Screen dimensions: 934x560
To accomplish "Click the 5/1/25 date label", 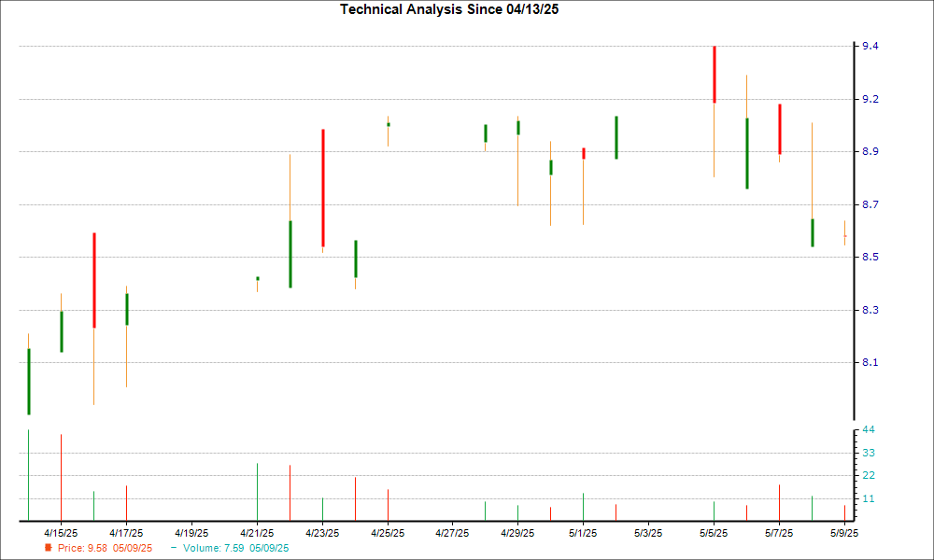I will point(584,533).
